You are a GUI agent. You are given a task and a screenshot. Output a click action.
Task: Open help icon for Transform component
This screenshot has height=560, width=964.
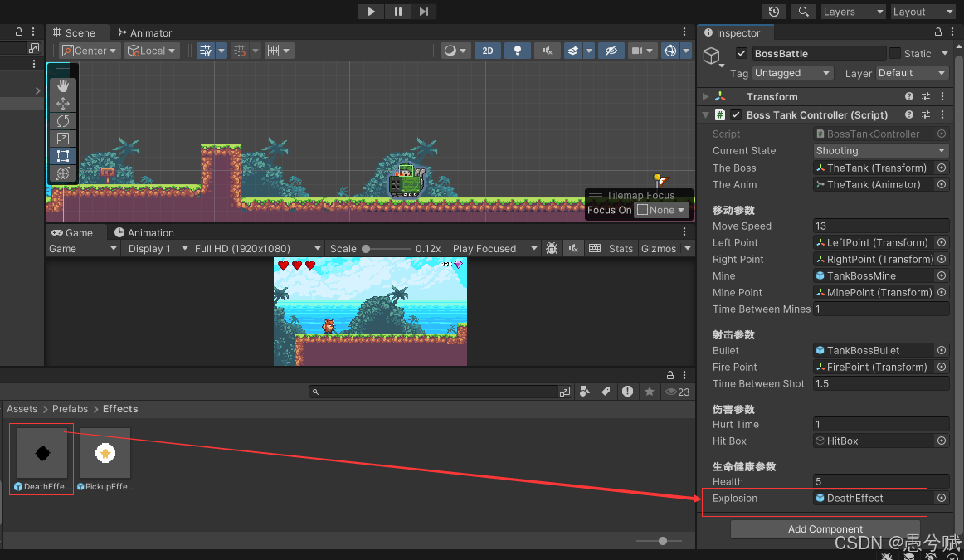[908, 96]
